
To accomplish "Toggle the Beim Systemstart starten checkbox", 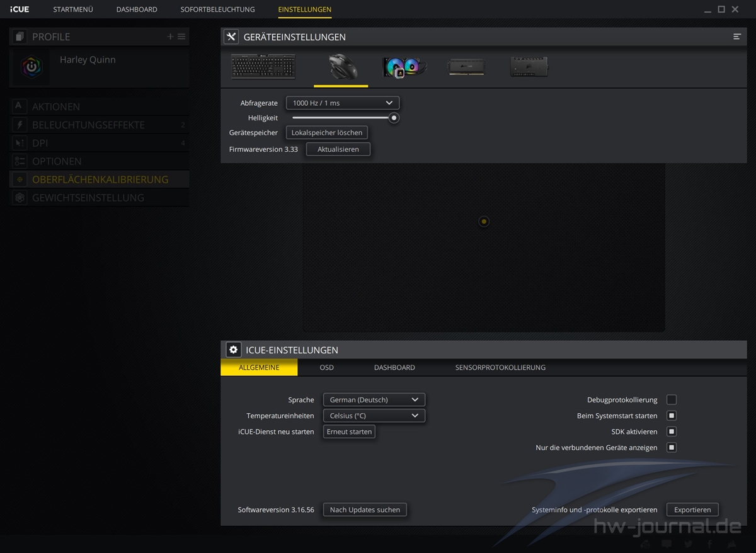I will tap(672, 416).
